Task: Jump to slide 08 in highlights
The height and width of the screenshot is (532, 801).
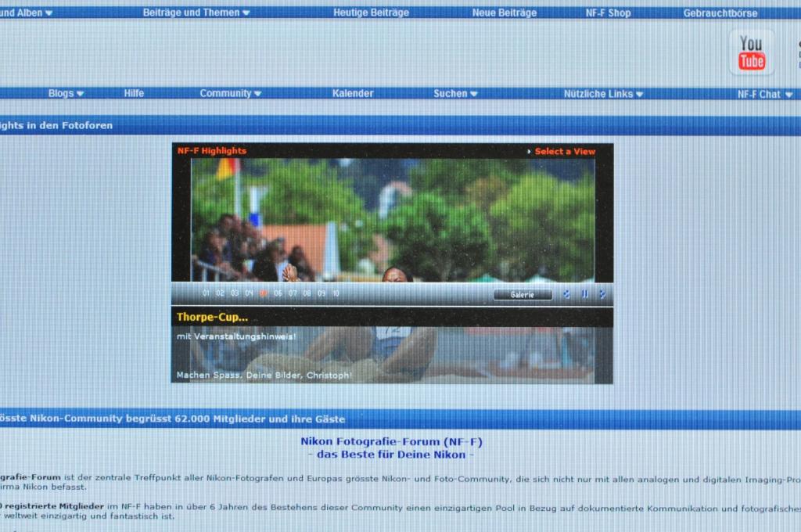Action: point(307,293)
